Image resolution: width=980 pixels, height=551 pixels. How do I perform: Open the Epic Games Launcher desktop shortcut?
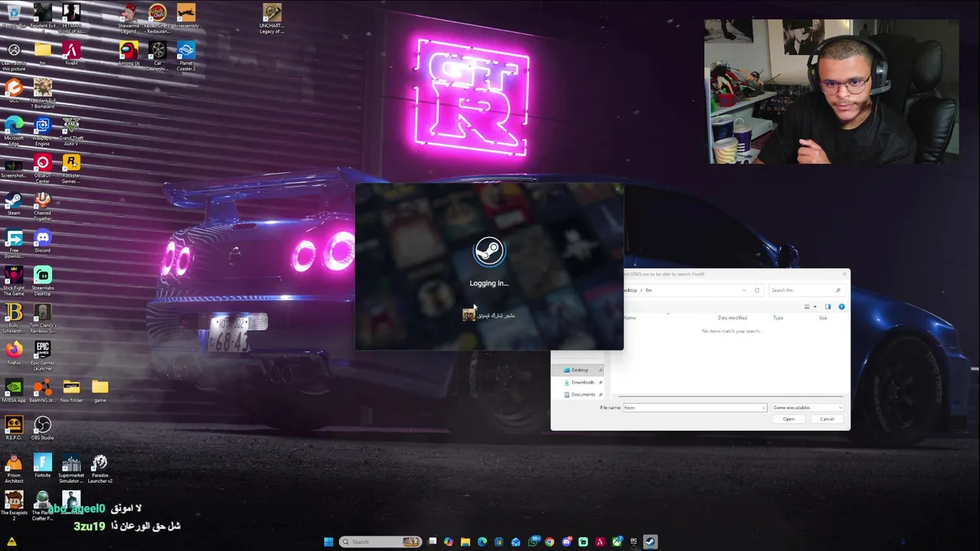click(42, 356)
